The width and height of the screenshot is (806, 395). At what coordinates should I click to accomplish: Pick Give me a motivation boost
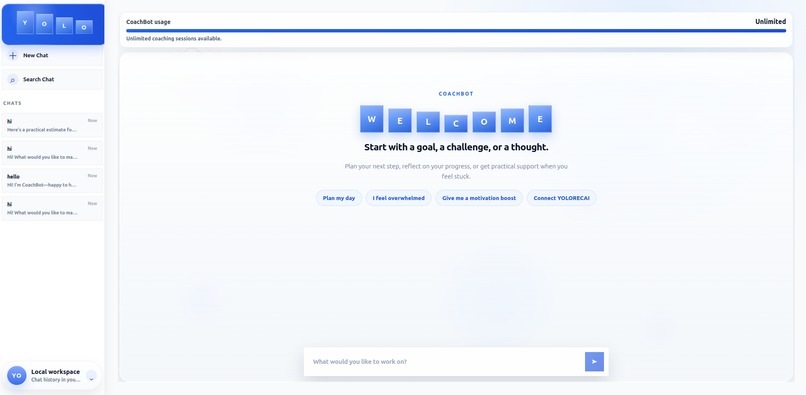[x=479, y=198]
